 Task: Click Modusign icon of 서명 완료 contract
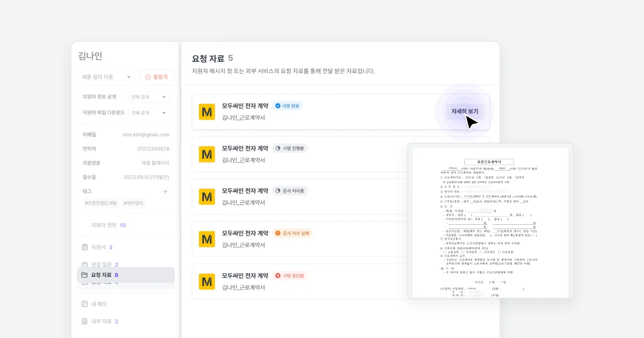[x=207, y=112]
